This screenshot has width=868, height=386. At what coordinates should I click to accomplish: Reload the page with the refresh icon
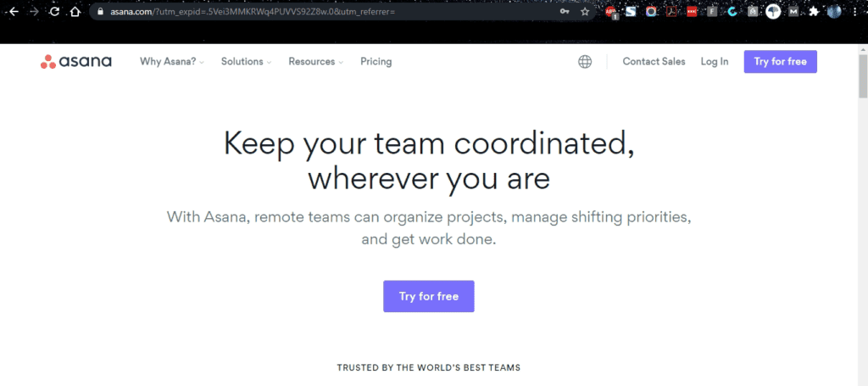pos(54,12)
